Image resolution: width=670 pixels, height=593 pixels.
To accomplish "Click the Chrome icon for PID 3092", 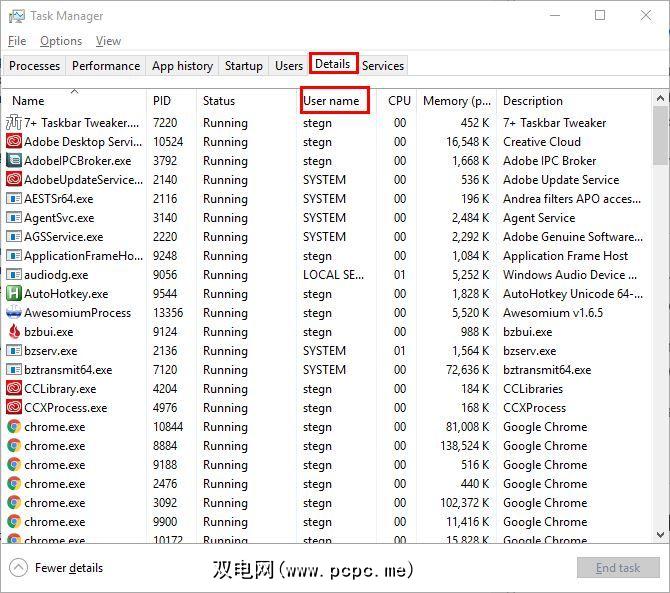I will click(14, 502).
